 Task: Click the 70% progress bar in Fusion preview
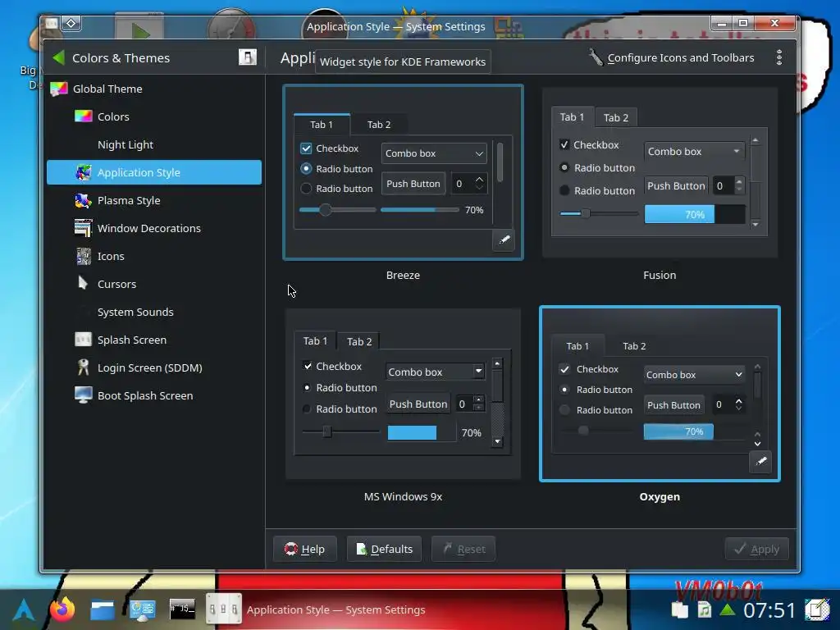point(694,214)
